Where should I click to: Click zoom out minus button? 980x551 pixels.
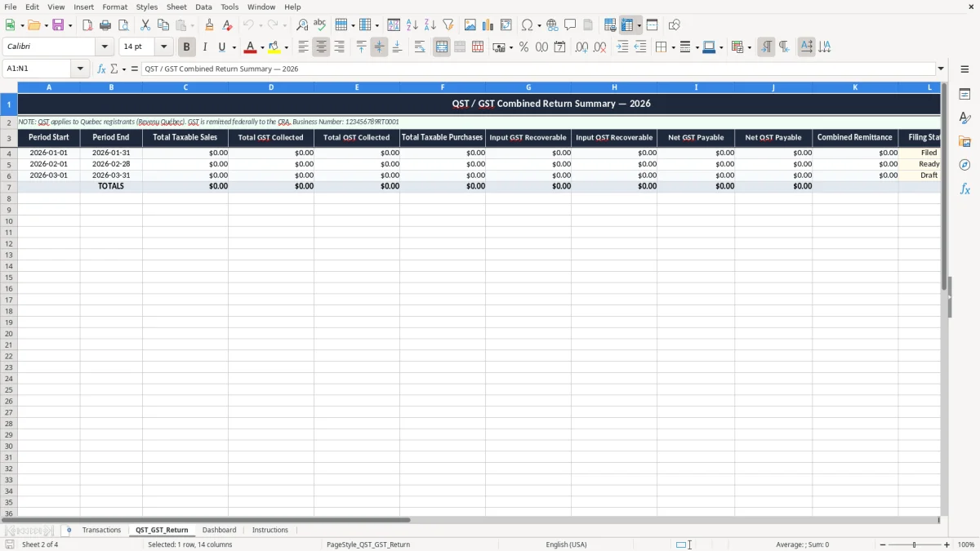[883, 544]
